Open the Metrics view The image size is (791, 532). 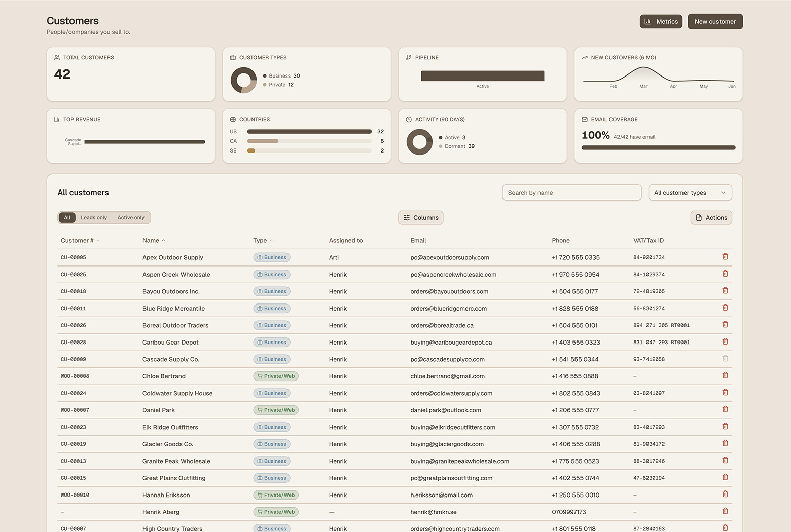[x=661, y=22]
